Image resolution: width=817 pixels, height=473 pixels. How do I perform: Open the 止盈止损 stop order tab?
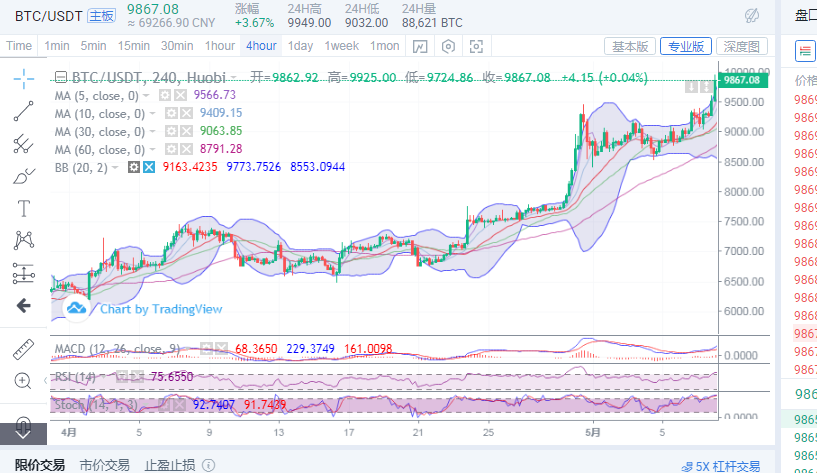point(170,465)
